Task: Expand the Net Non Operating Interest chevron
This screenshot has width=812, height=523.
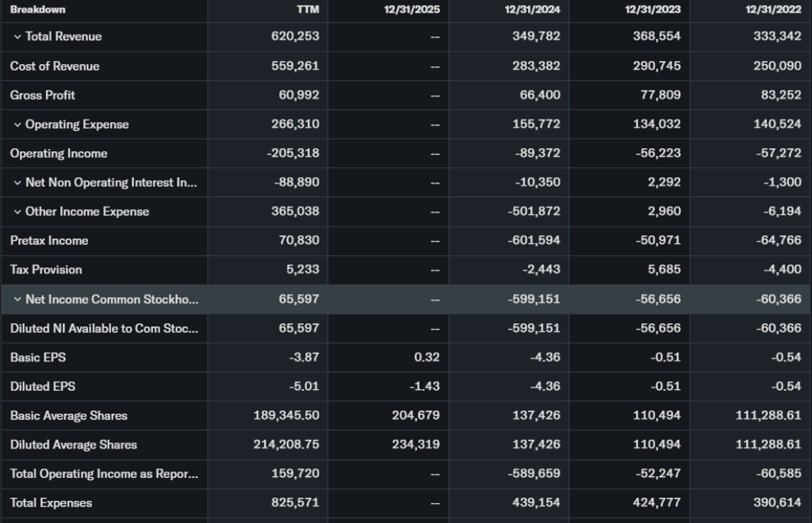Action: click(17, 183)
